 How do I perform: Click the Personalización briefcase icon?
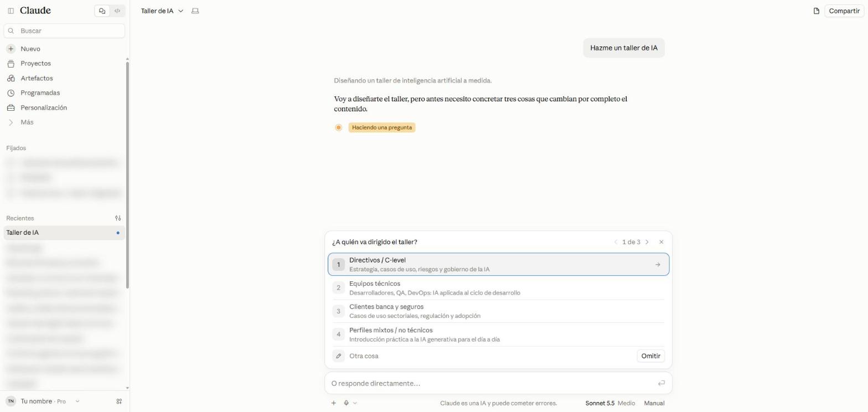click(11, 107)
